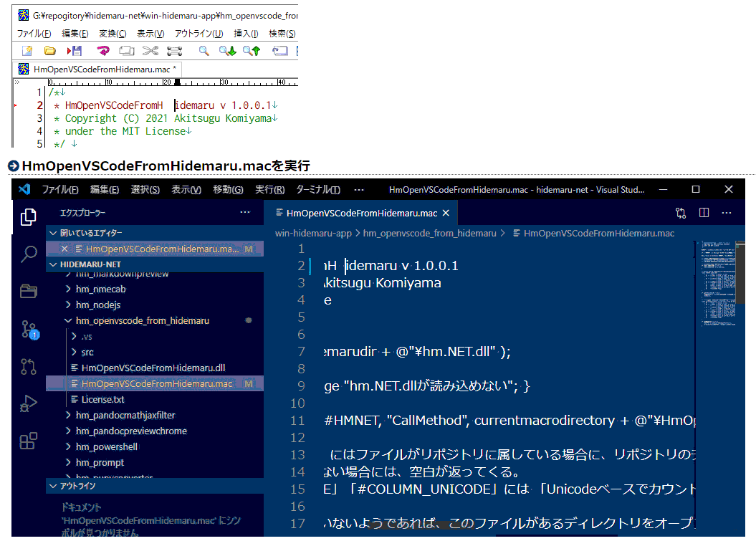Expand the .vs folder

pos(86,337)
